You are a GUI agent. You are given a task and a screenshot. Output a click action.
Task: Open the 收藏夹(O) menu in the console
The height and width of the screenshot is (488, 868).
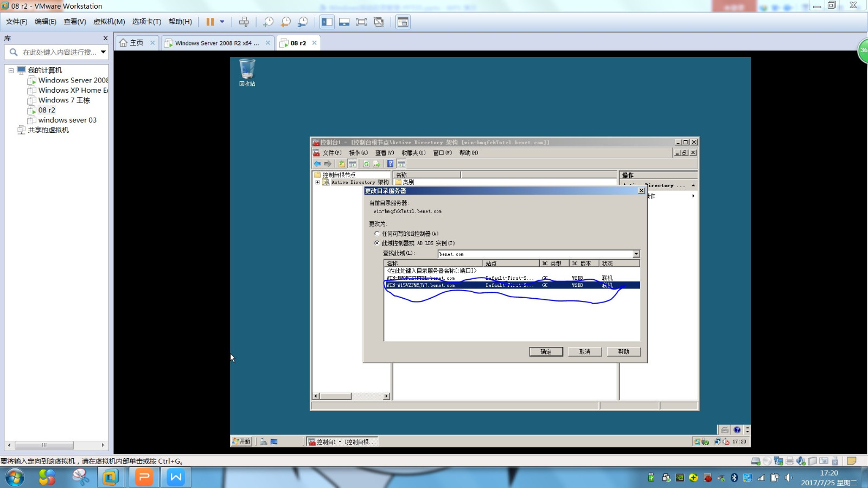tap(413, 153)
